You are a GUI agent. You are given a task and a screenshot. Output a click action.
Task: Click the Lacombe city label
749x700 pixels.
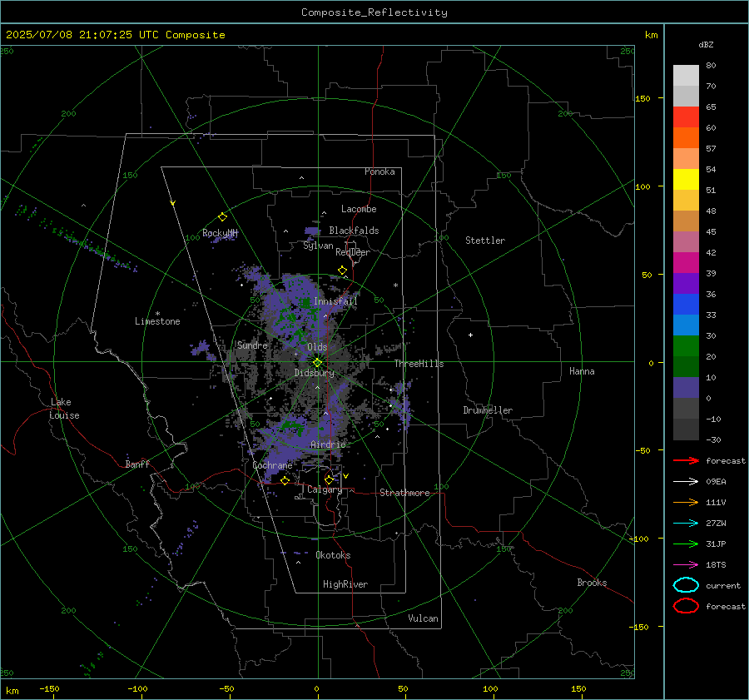coord(359,209)
